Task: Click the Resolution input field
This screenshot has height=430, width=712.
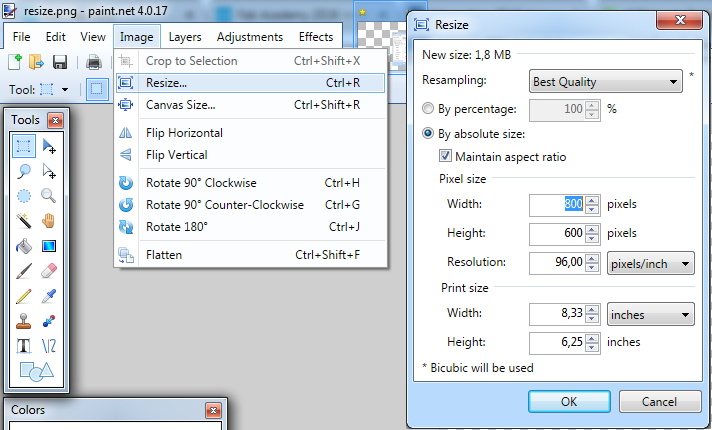Action: (557, 263)
